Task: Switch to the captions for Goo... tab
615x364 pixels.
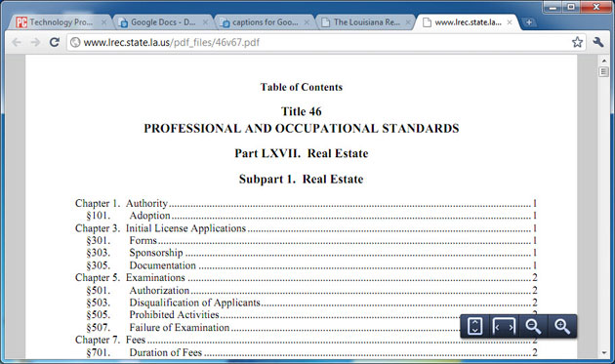Action: point(265,22)
